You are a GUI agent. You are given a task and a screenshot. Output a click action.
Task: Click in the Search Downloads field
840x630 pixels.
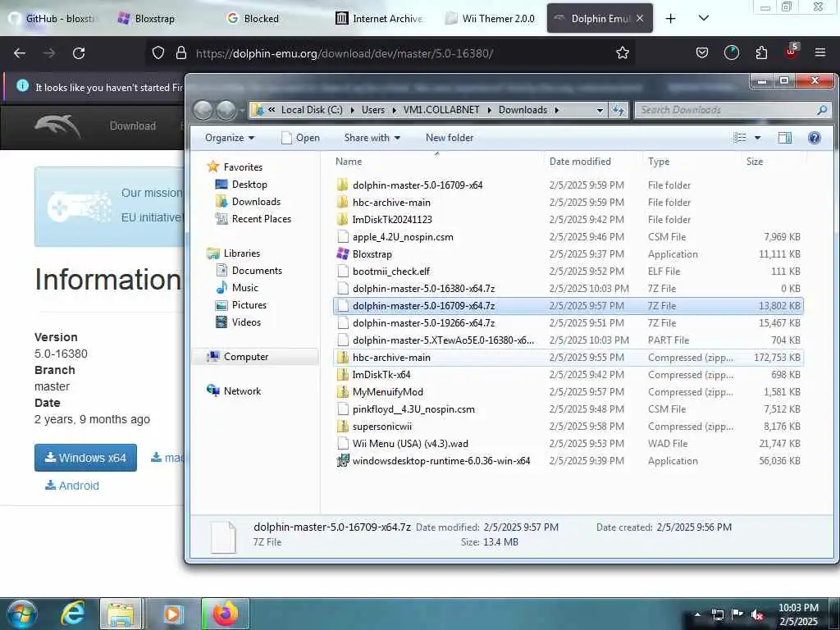coord(733,110)
